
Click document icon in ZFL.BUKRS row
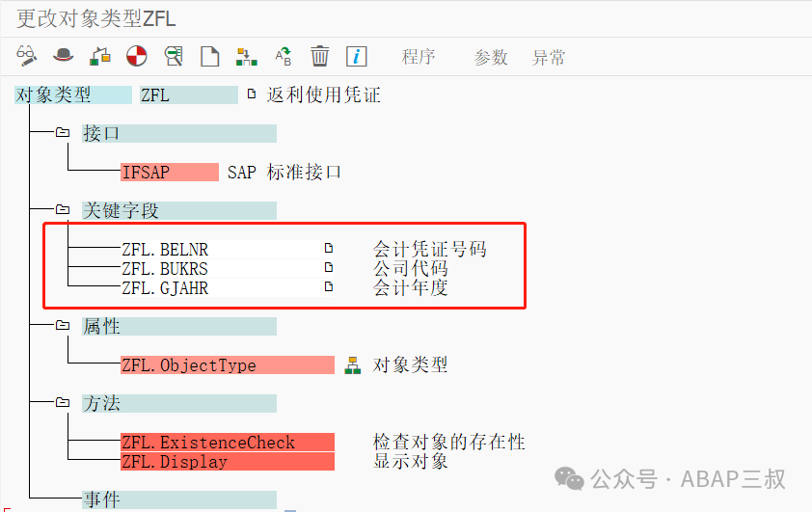(x=329, y=268)
